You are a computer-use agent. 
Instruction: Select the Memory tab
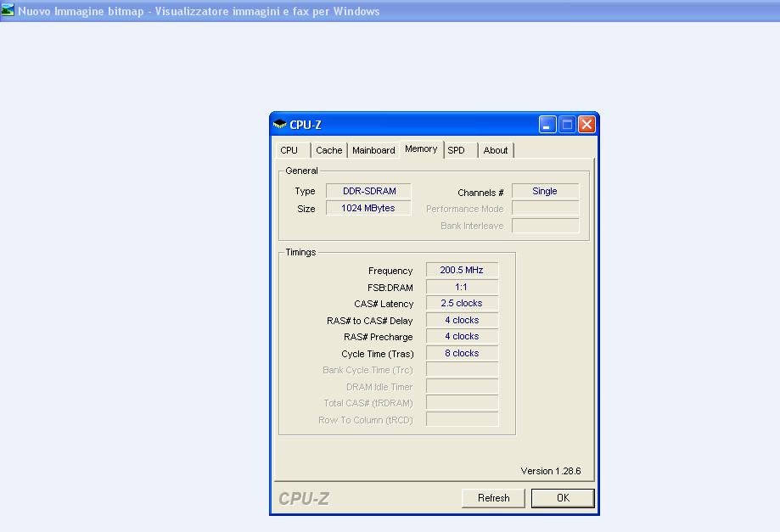tap(421, 149)
